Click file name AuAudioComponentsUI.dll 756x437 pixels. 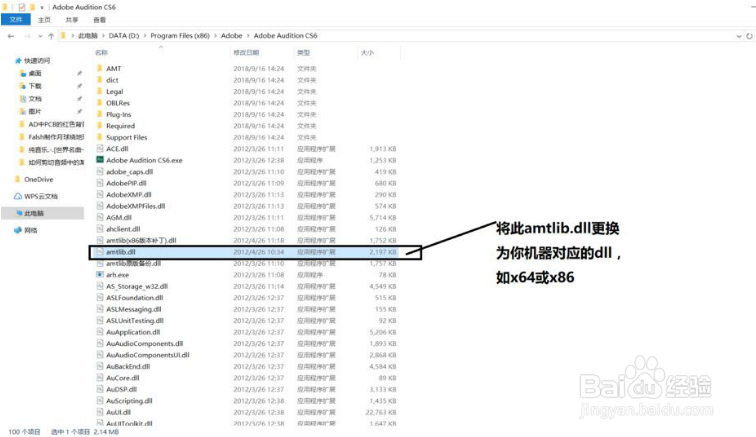click(148, 355)
